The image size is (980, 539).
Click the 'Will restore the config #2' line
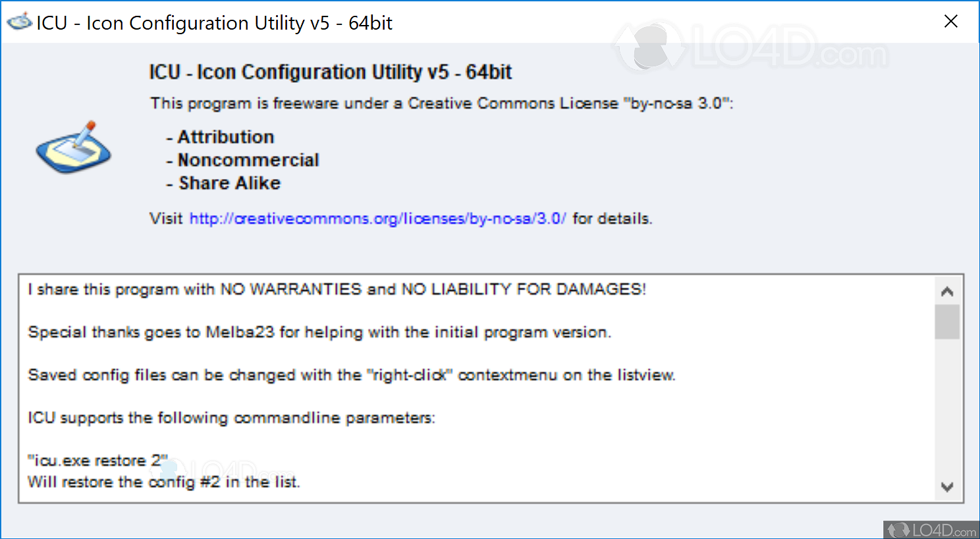click(x=163, y=482)
